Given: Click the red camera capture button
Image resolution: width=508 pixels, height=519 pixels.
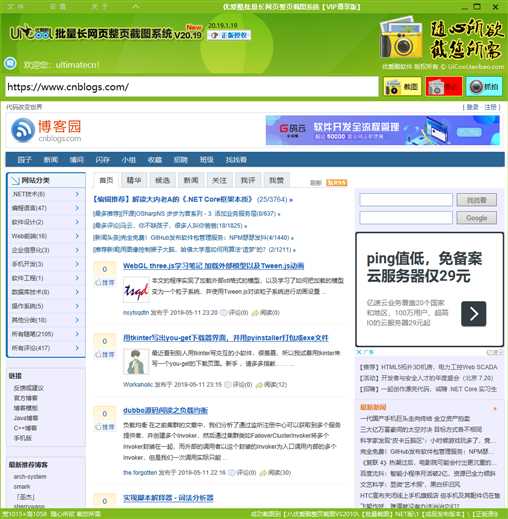Looking at the screenshot, I should [444, 87].
